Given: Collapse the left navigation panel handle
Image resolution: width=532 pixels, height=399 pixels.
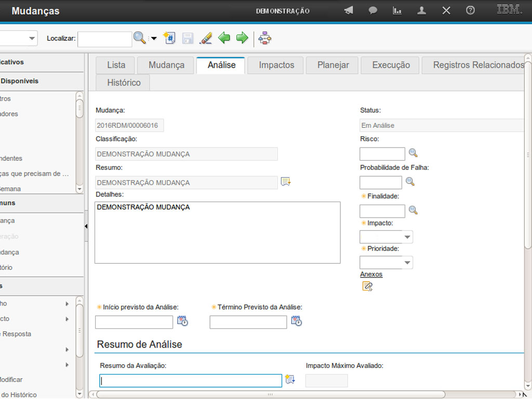Looking at the screenshot, I should click(86, 226).
